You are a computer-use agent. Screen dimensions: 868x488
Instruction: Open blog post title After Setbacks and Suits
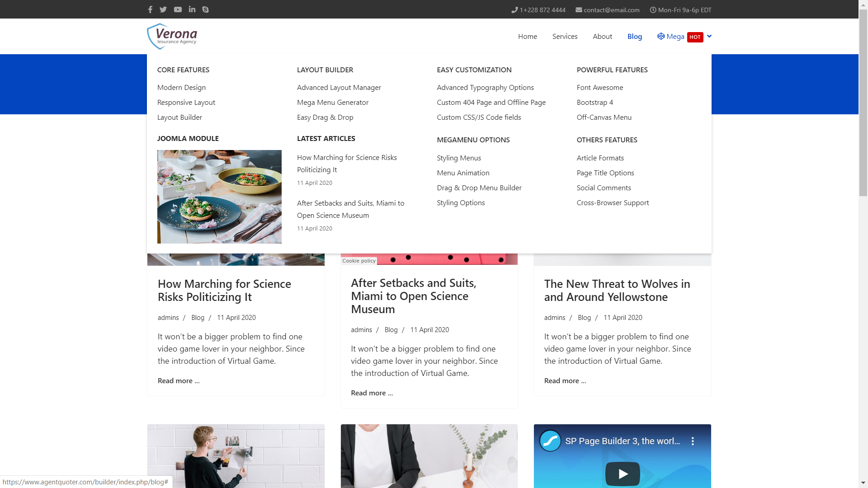pos(413,296)
